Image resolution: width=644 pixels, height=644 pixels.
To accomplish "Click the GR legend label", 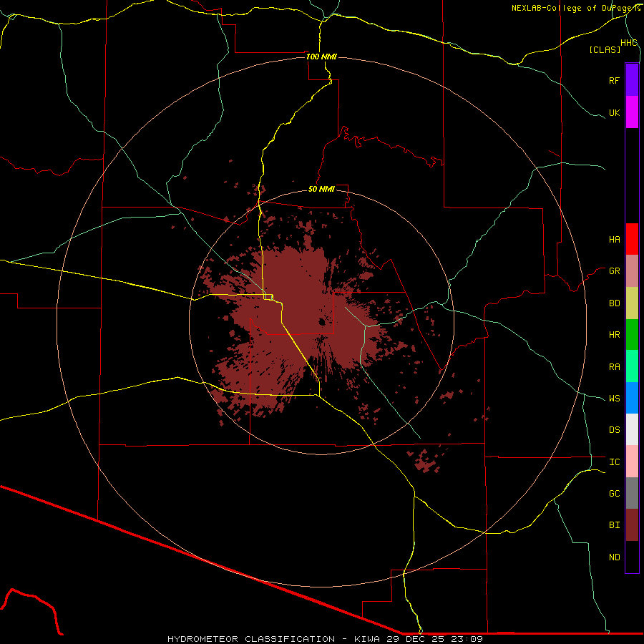I will click(x=614, y=271).
